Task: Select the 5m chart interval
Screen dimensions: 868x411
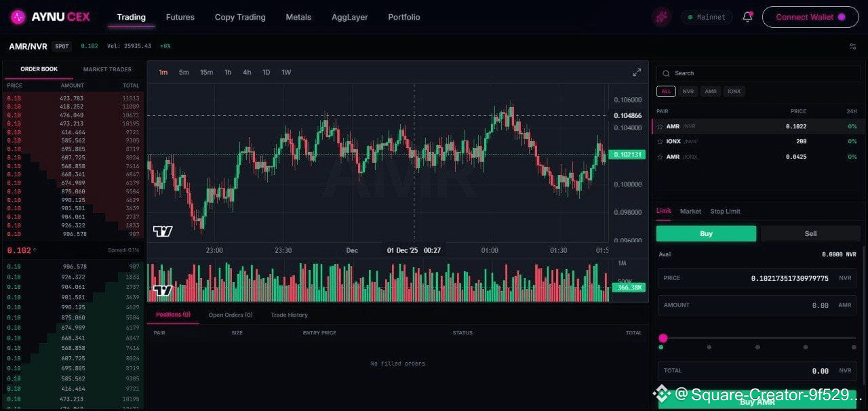Action: click(184, 72)
